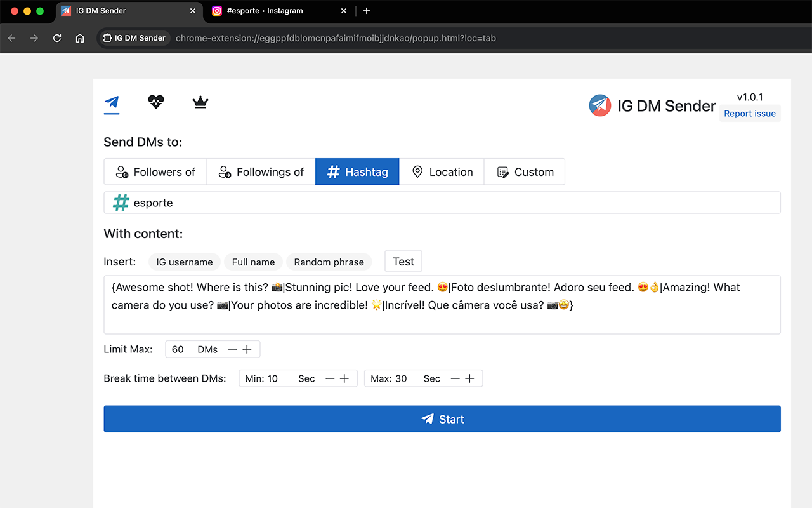
Task: Increase Min break time with plus
Action: pyautogui.click(x=344, y=378)
